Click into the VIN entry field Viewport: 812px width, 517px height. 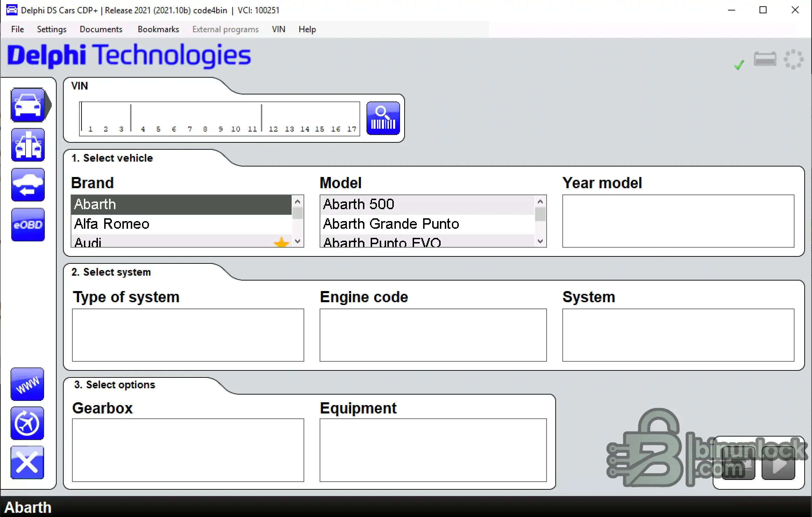pyautogui.click(x=220, y=119)
